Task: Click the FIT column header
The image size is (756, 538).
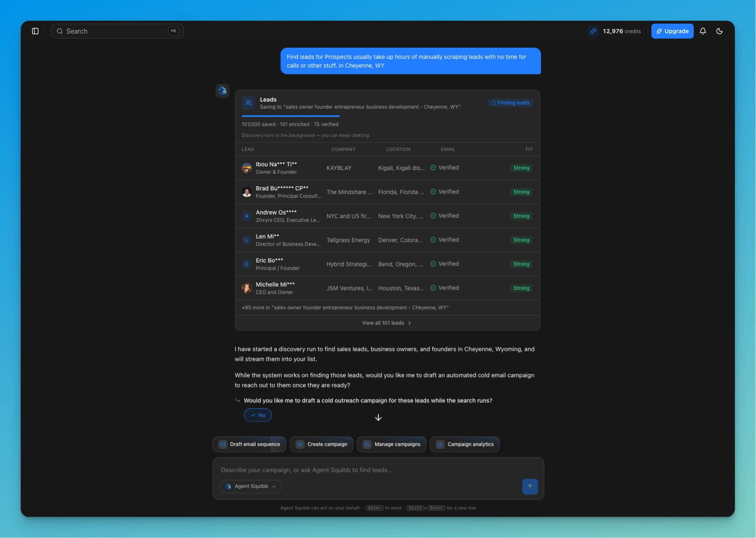Action: coord(529,149)
